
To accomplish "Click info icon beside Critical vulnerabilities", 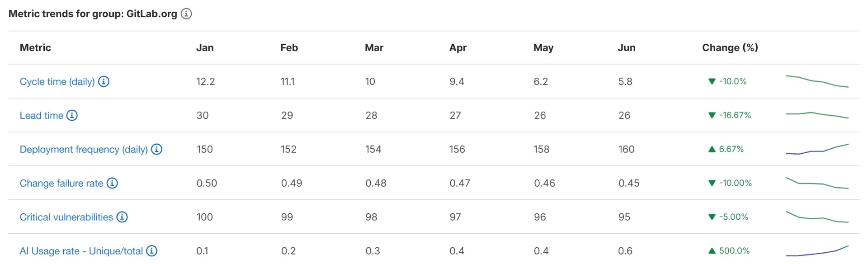I will pos(122,217).
